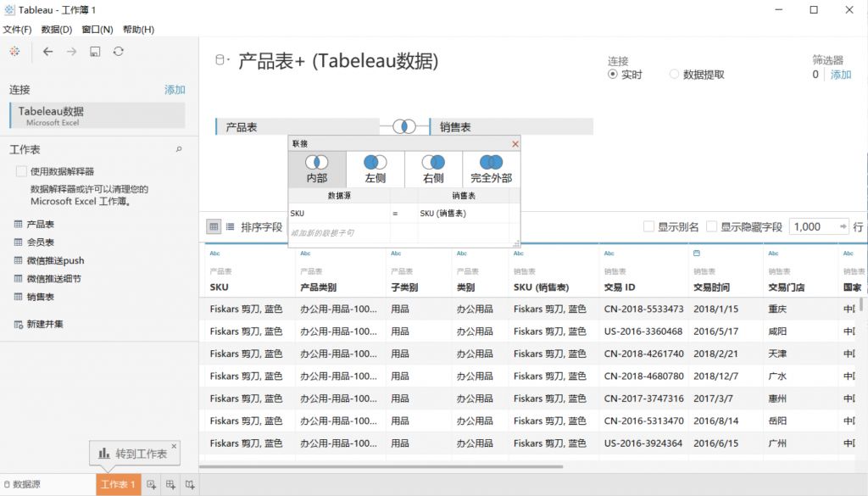Screen dimensions: 868x496
Task: Choose the 内部 inner join type
Action: pyautogui.click(x=317, y=170)
